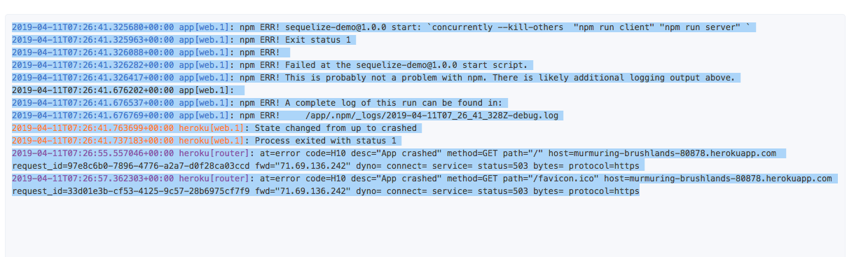Image resolution: width=868 pixels, height=257 pixels.
Task: Click the purple timestamp ending 57.362303+00:00
Action: pyautogui.click(x=93, y=178)
